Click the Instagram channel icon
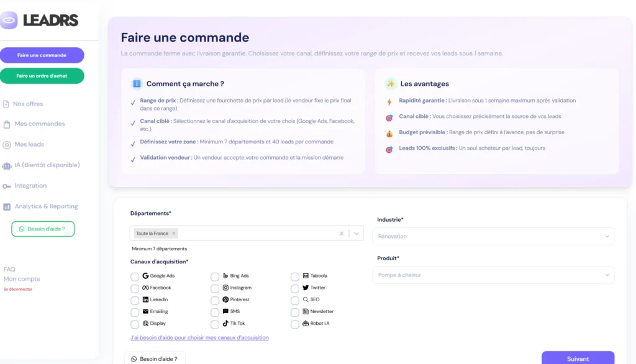The image size is (636, 364). coord(225,288)
